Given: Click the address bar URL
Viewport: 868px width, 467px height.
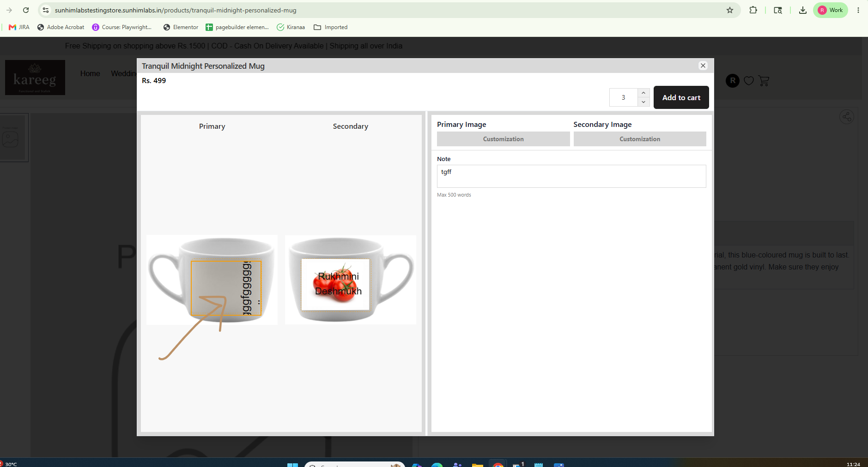Looking at the screenshot, I should coord(176,10).
